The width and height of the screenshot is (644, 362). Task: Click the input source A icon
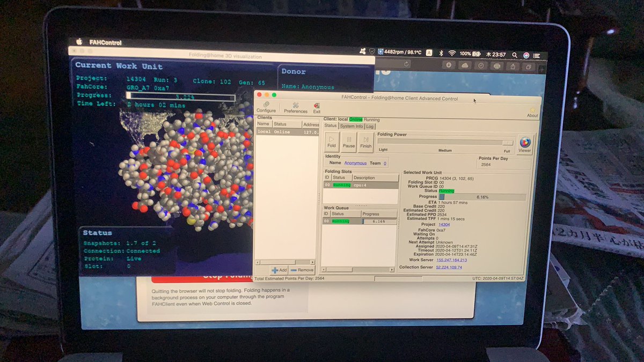tap(429, 53)
